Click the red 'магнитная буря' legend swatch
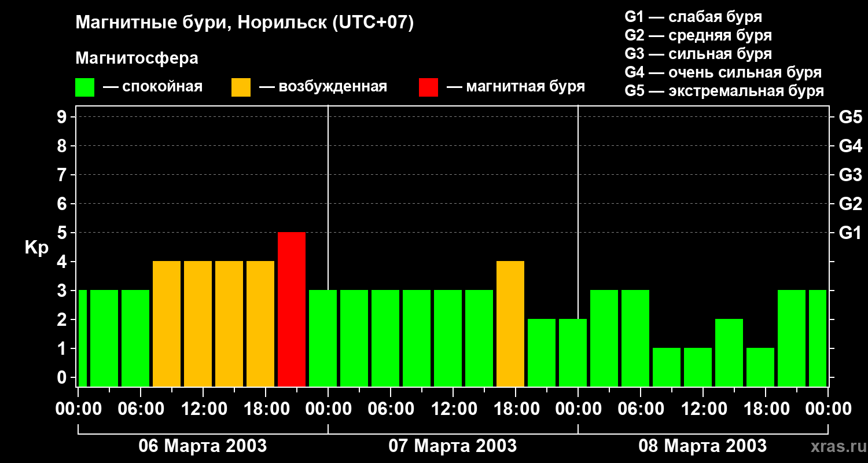868x463 pixels. [x=428, y=87]
